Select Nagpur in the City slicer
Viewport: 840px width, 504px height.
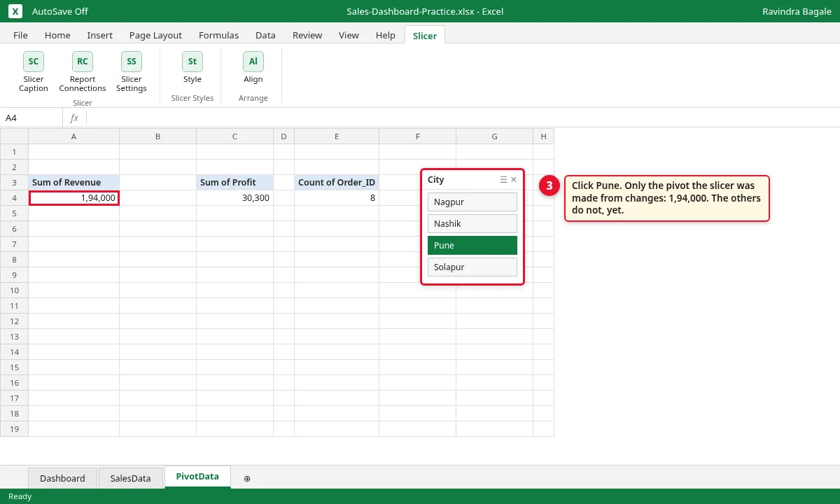(472, 202)
